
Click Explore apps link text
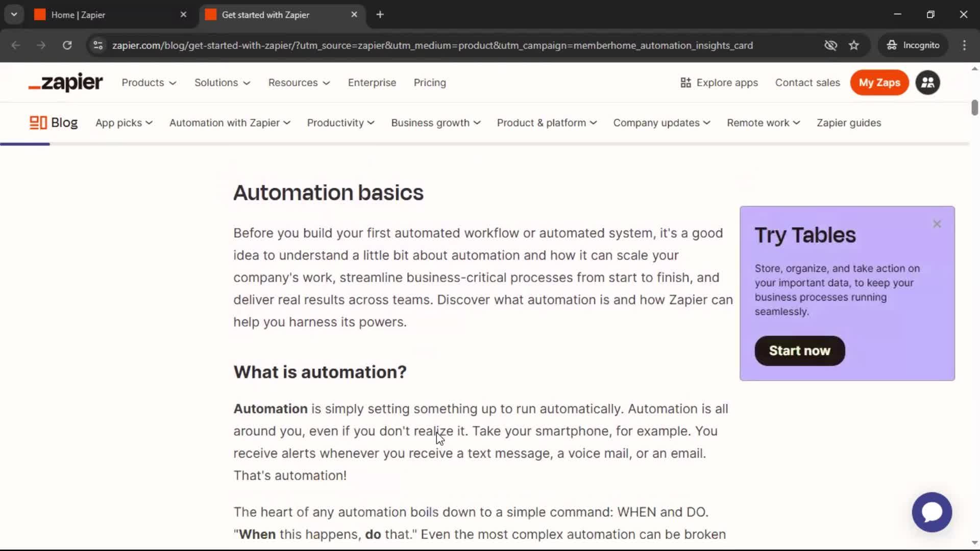tap(727, 83)
